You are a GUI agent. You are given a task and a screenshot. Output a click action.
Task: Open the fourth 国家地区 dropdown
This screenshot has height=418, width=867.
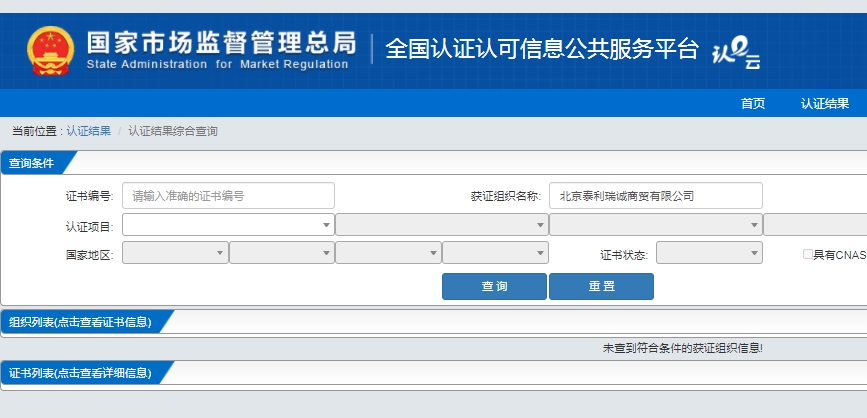pyautogui.click(x=495, y=253)
